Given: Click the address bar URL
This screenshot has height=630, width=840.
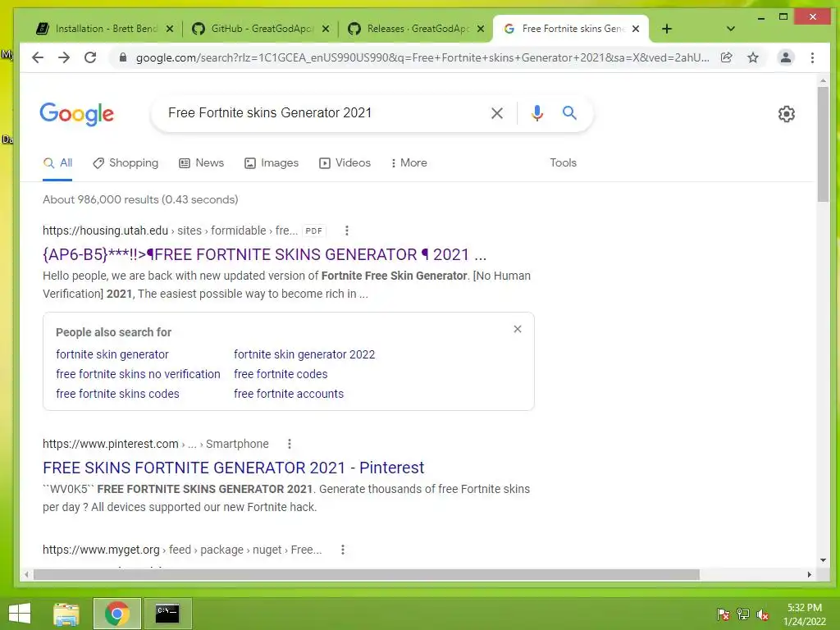Looking at the screenshot, I should [422, 57].
